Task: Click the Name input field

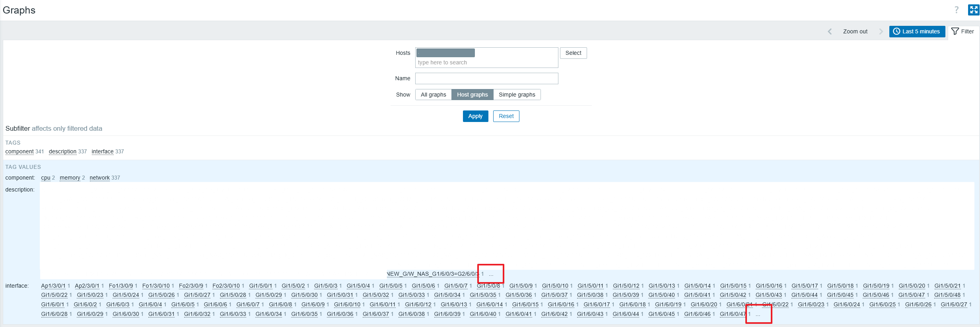Action: pyautogui.click(x=486, y=79)
